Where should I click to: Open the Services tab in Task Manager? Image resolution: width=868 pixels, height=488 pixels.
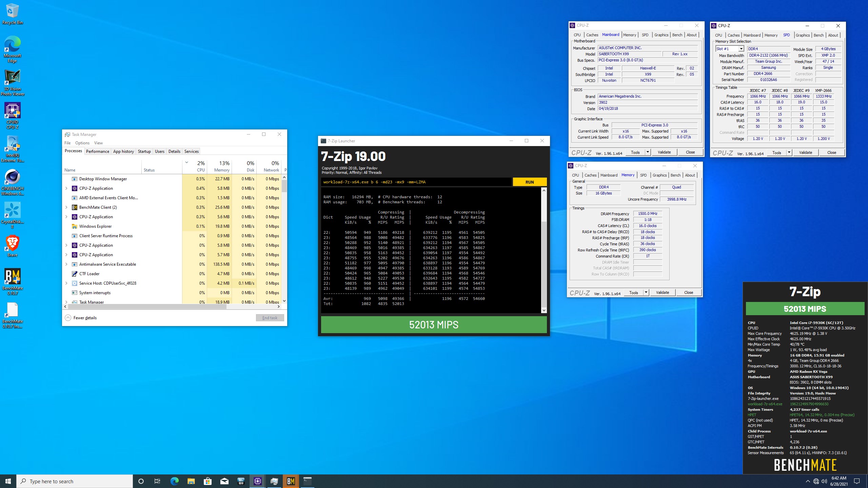pyautogui.click(x=191, y=151)
